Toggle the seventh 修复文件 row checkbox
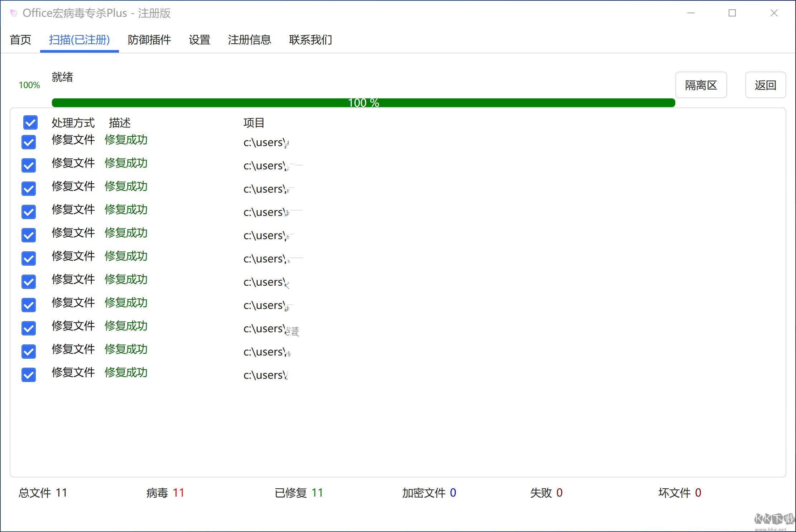 coord(29,282)
